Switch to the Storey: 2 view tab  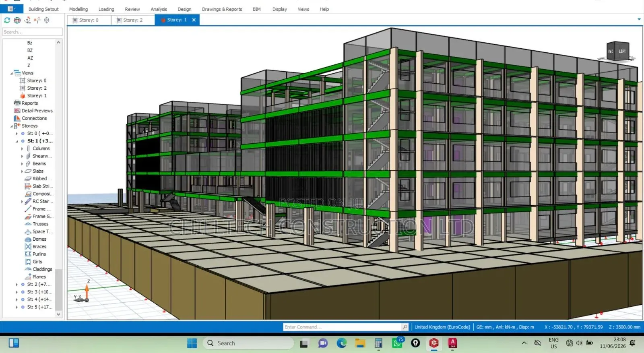133,20
